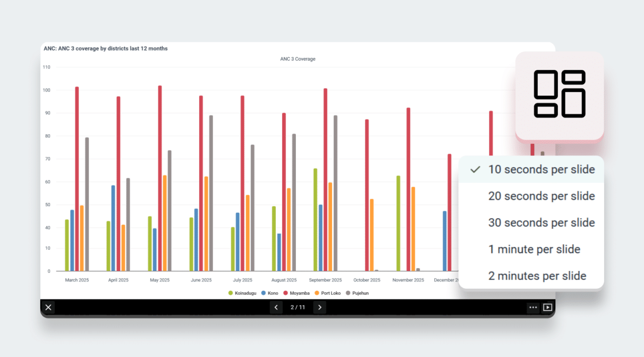The image size is (644, 357).
Task: Open the three-dot options menu
Action: pyautogui.click(x=533, y=308)
